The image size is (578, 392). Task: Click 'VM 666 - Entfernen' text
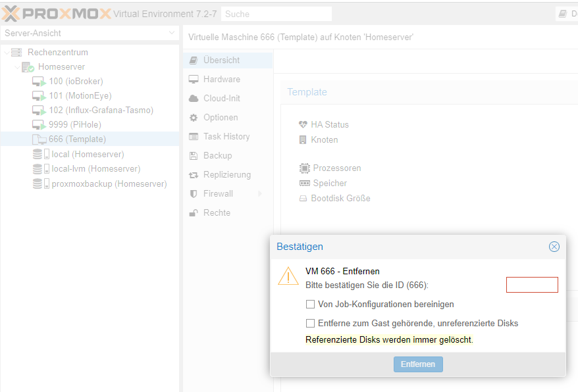pyautogui.click(x=342, y=272)
